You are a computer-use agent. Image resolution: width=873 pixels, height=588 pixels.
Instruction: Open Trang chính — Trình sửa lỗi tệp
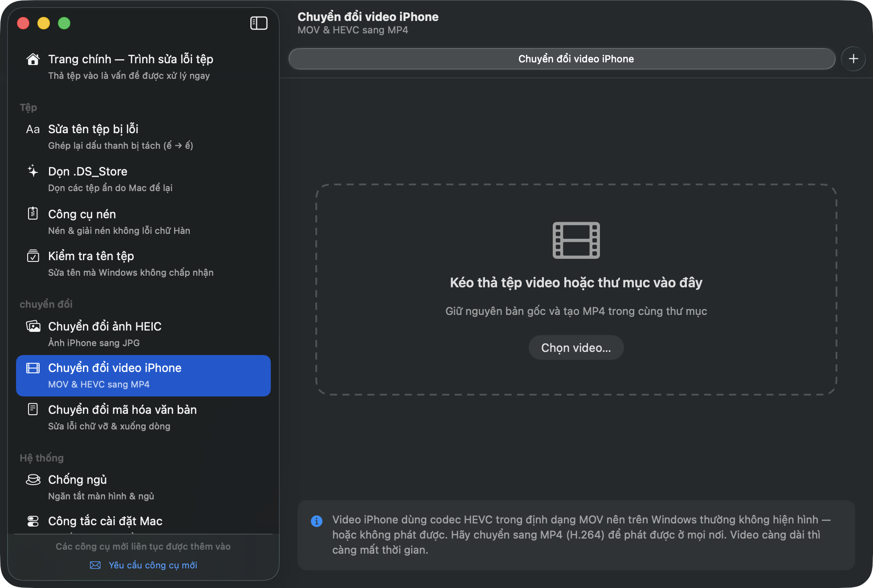click(x=143, y=66)
